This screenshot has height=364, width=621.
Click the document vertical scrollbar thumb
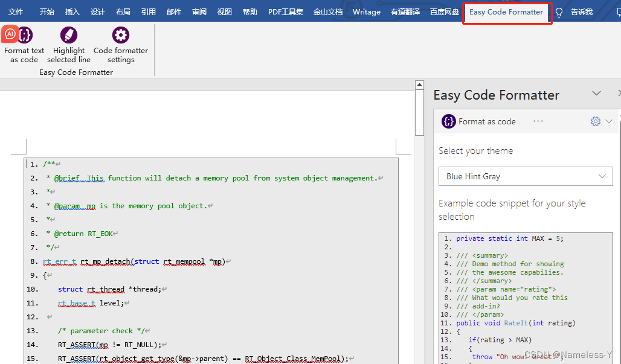coord(419,113)
